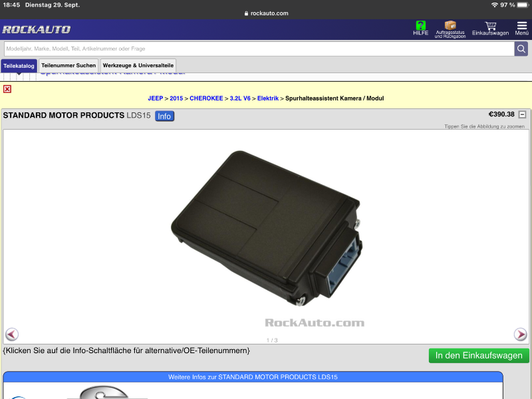Open JEEP breadcrumb link
532x399 pixels.
tap(155, 98)
